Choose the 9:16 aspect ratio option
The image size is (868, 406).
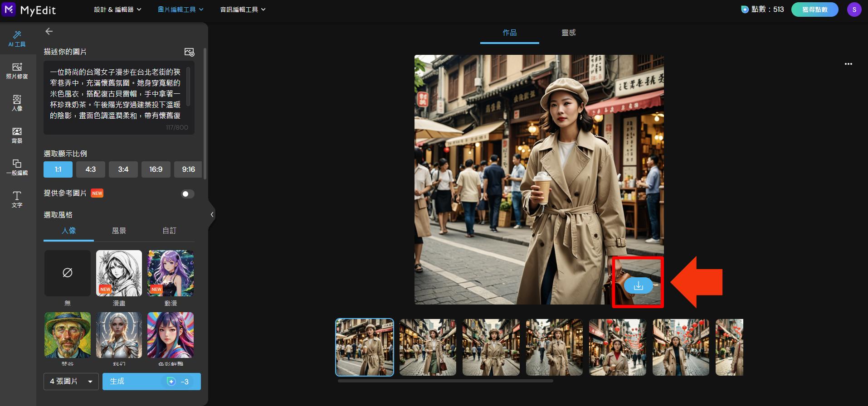(x=188, y=169)
